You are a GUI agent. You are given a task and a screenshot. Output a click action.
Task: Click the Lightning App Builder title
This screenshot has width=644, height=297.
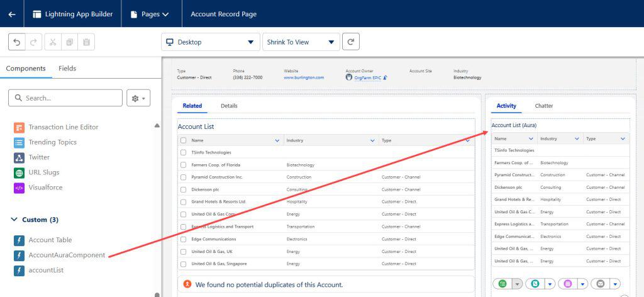point(79,14)
